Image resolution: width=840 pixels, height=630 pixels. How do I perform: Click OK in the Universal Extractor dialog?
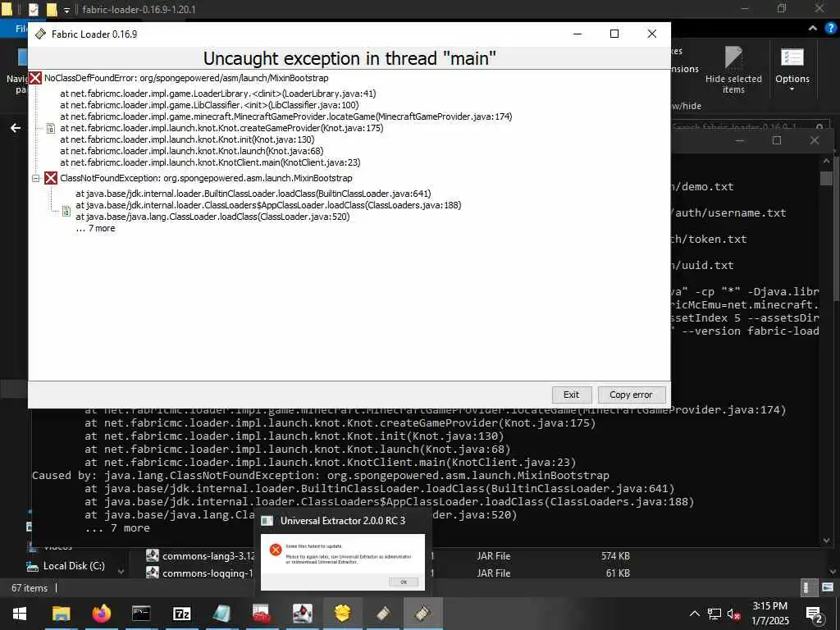pos(404,582)
